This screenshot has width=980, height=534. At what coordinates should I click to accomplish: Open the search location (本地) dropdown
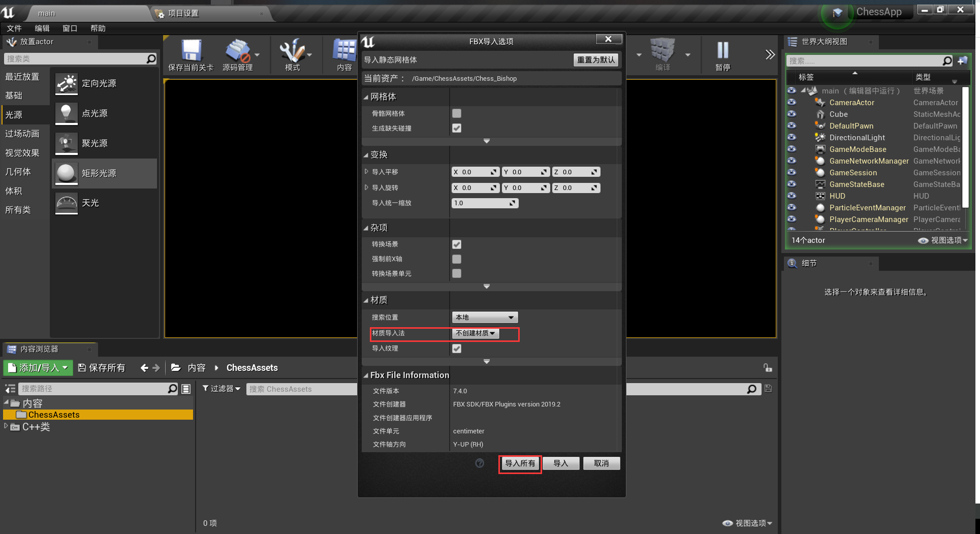(485, 318)
